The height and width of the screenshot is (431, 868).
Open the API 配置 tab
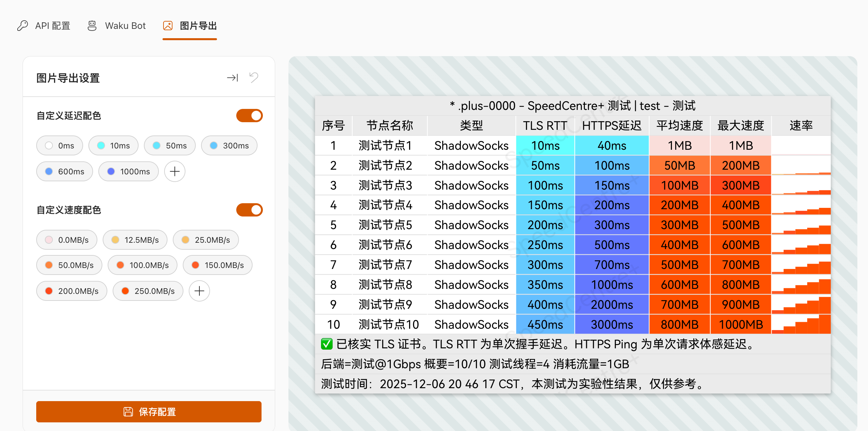pos(44,26)
